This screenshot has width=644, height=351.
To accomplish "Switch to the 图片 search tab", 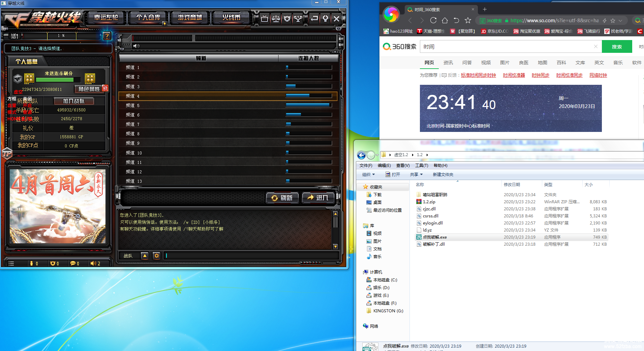I will (x=504, y=63).
